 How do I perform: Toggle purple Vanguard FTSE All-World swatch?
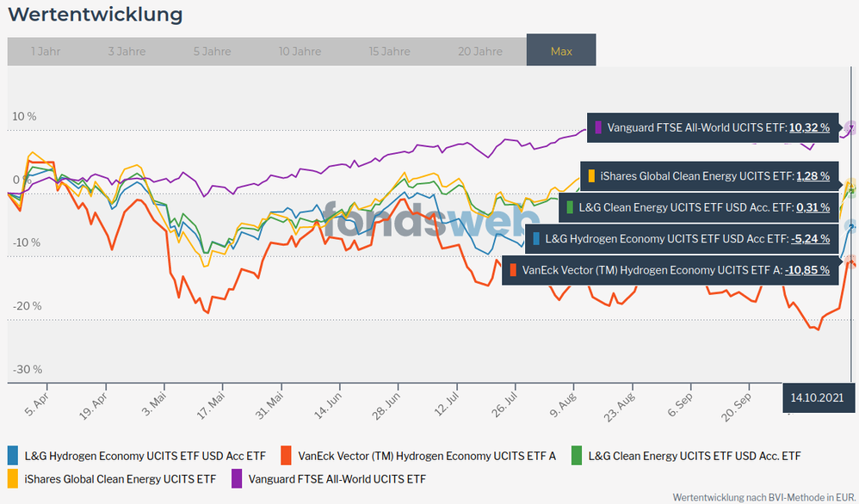pos(236,478)
